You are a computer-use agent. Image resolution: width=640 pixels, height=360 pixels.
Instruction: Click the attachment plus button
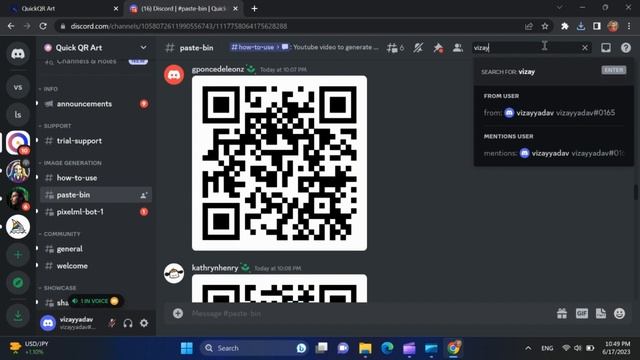click(x=178, y=313)
